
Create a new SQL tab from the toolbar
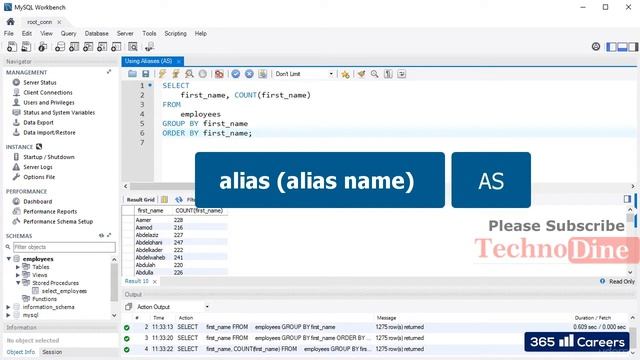tap(12, 47)
